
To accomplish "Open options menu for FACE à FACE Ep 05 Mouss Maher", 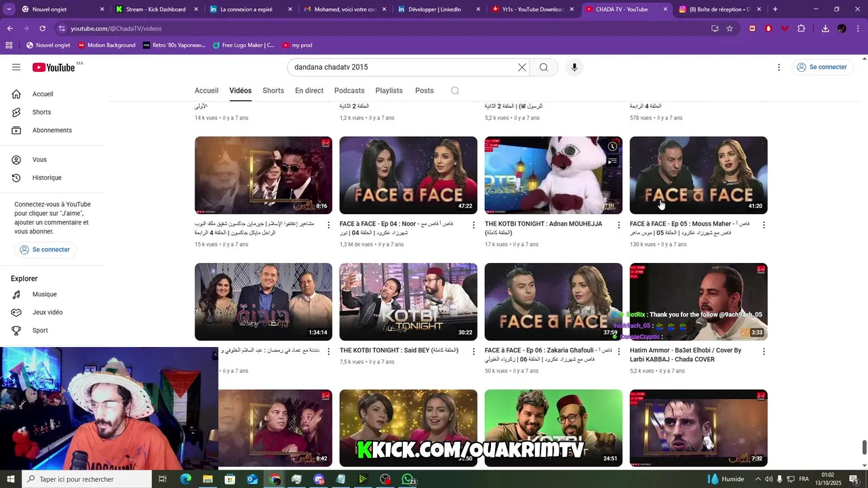I will pos(764,225).
